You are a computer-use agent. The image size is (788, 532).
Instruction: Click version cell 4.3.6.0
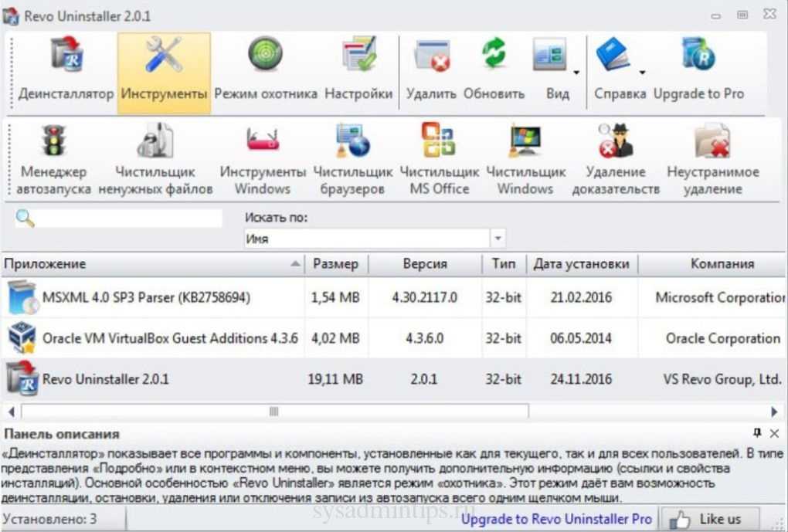pos(425,338)
